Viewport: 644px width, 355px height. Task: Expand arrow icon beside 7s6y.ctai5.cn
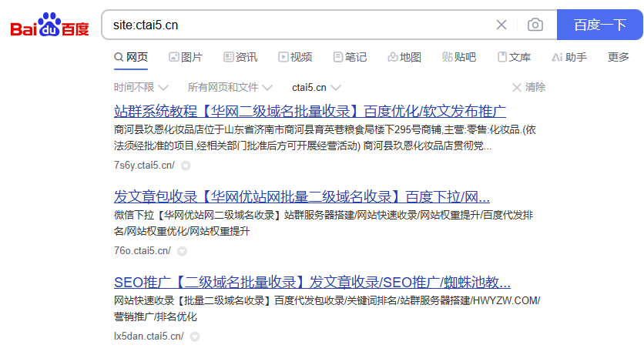186,166
